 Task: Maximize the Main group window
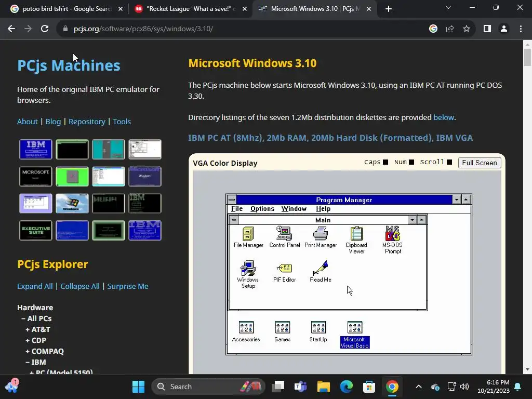(x=421, y=220)
